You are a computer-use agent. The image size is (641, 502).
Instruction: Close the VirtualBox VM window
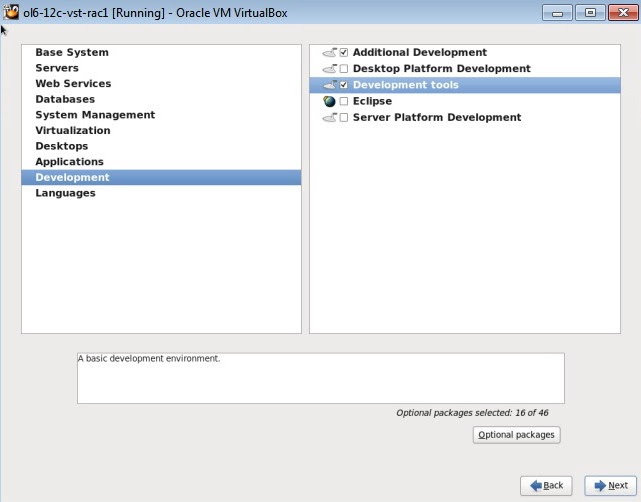[623, 13]
